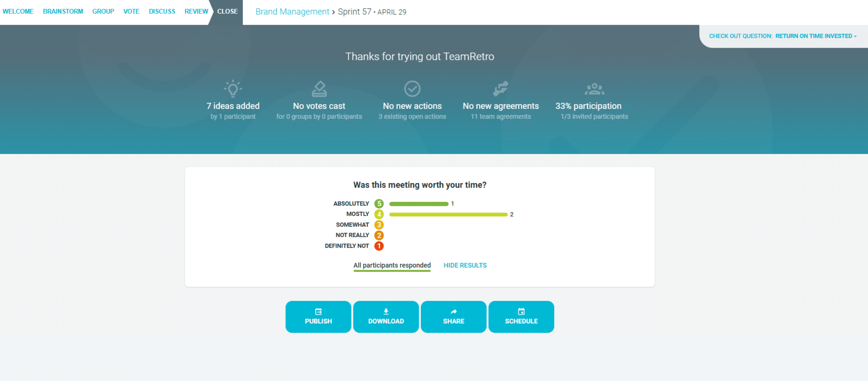The width and height of the screenshot is (868, 381).
Task: Click the voting stamp icon
Action: (319, 89)
